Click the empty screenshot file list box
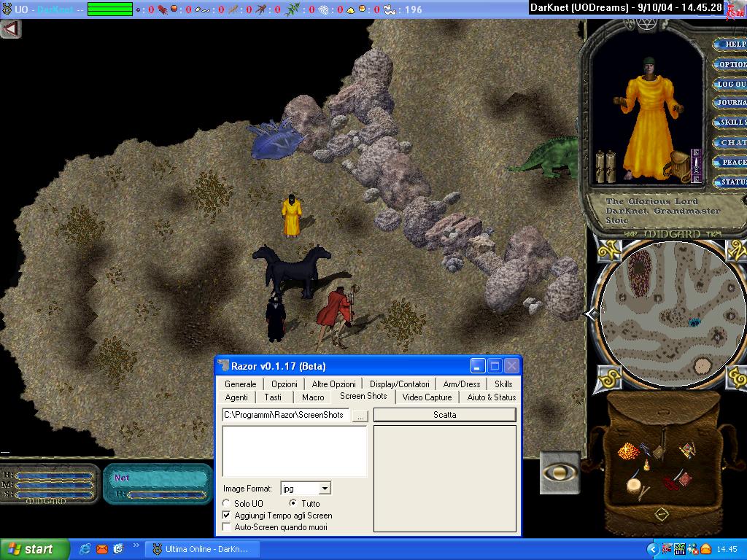This screenshot has width=747, height=560. click(x=295, y=451)
